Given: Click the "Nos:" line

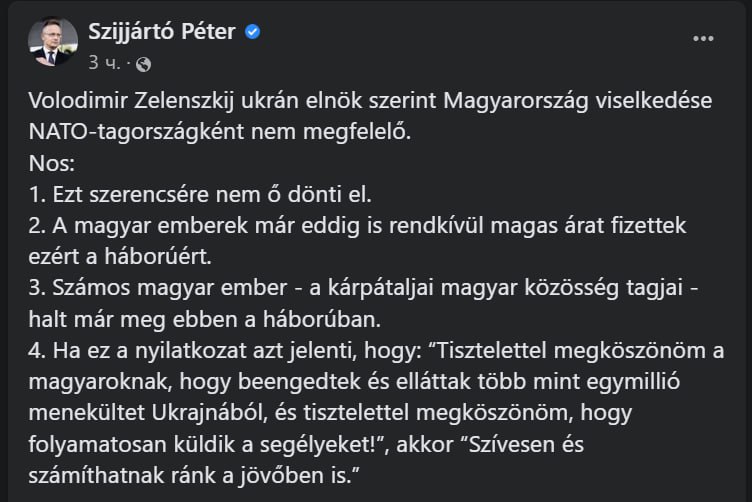Looking at the screenshot, I should click(48, 161).
